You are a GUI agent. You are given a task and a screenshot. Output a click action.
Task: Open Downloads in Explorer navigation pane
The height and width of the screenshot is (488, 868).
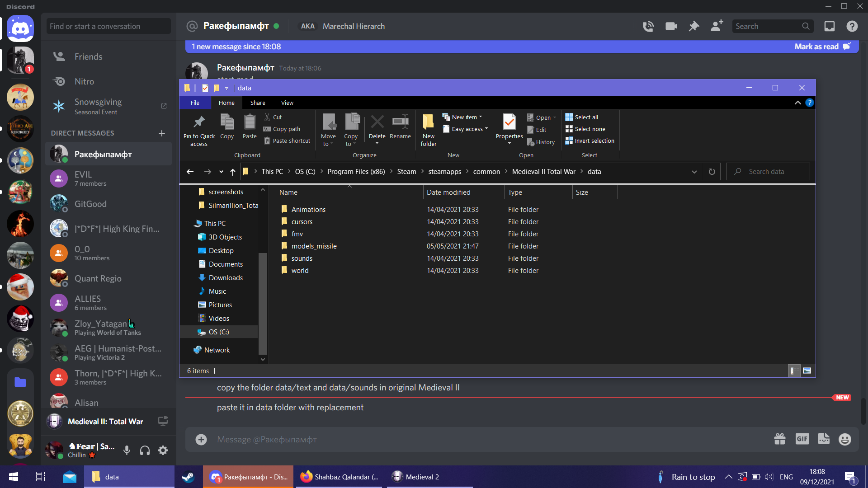click(x=225, y=278)
